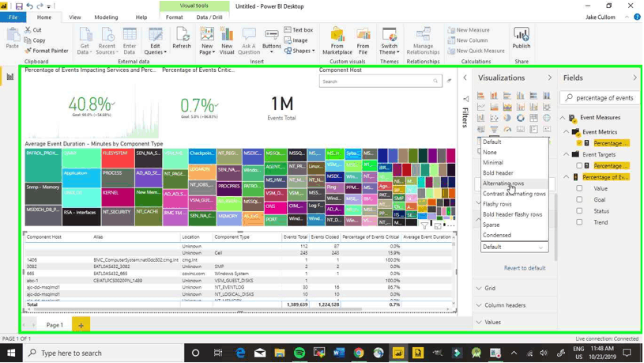Image resolution: width=644 pixels, height=363 pixels.
Task: Click the Undo arrow icon
Action: point(29,6)
